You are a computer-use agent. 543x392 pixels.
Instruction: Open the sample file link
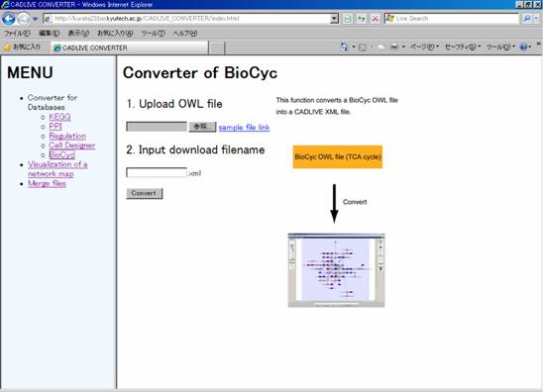244,127
